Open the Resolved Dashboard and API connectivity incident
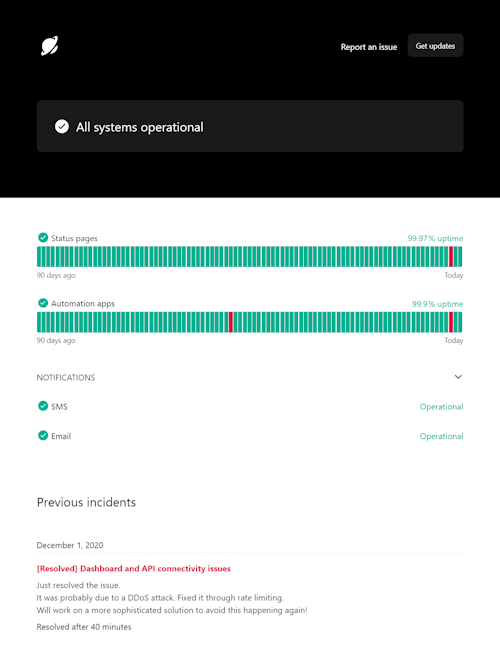500x668 pixels. click(134, 569)
